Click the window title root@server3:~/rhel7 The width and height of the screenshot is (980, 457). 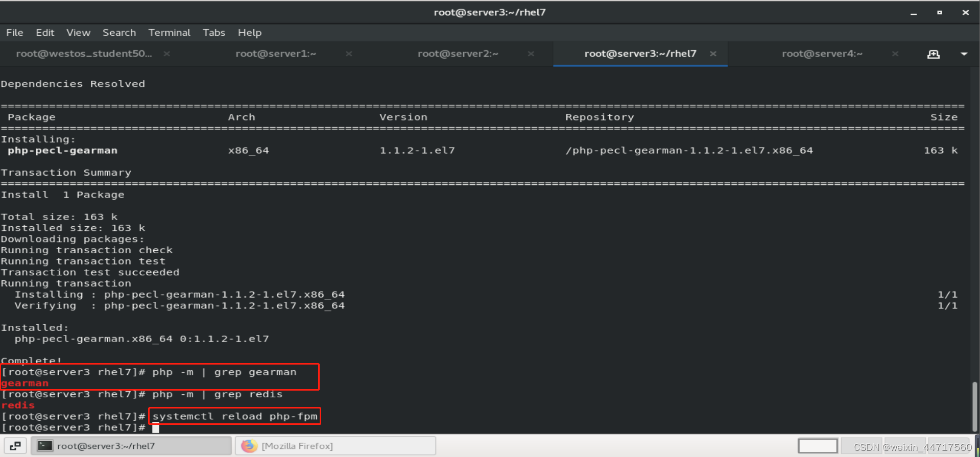(x=490, y=12)
